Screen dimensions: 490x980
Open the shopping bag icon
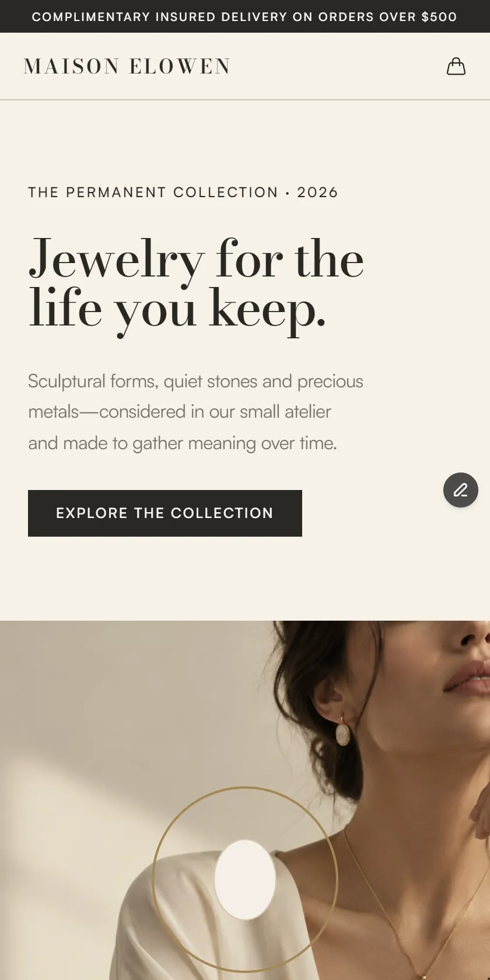pyautogui.click(x=456, y=66)
